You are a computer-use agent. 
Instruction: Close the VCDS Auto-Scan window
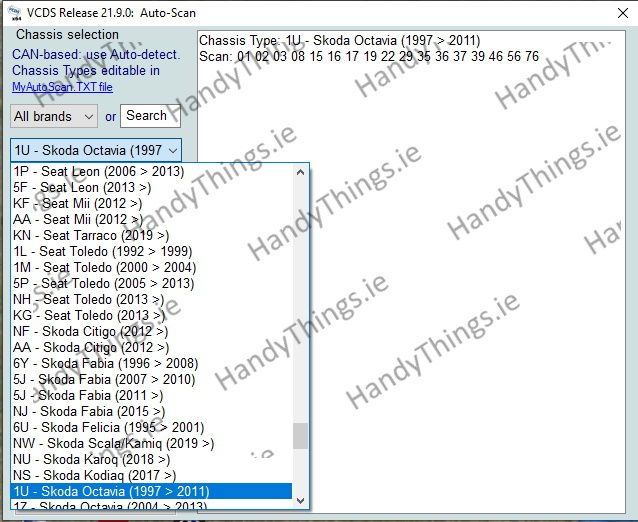click(x=623, y=13)
